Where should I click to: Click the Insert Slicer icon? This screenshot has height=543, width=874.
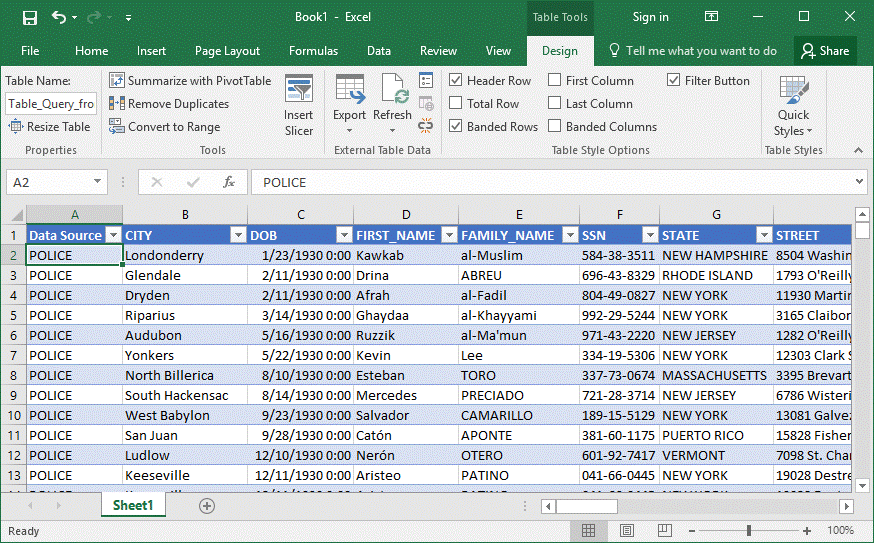tap(298, 96)
